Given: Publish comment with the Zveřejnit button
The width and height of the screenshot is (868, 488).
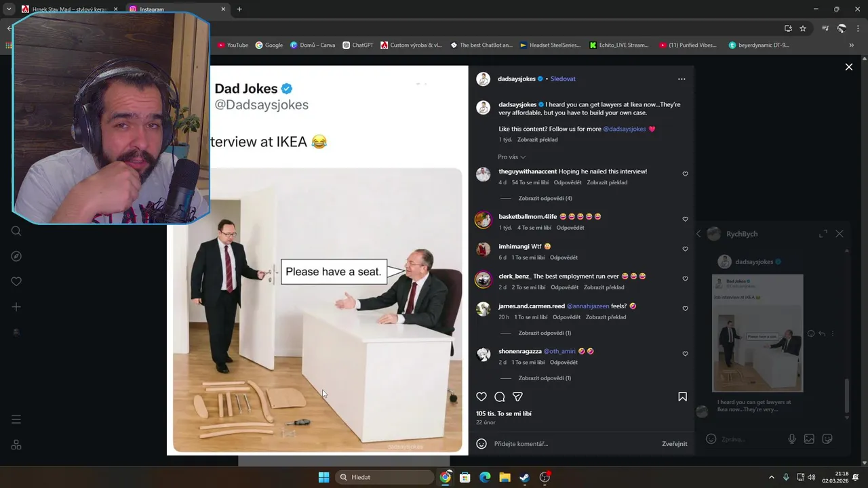Looking at the screenshot, I should click(674, 443).
